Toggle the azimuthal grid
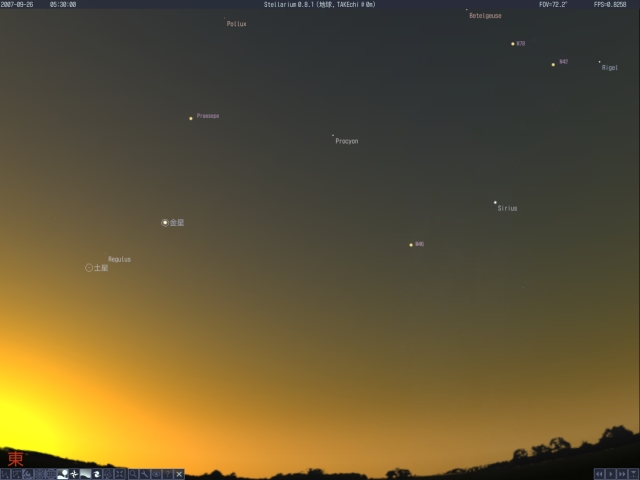This screenshot has width=640, height=480. [x=39, y=474]
